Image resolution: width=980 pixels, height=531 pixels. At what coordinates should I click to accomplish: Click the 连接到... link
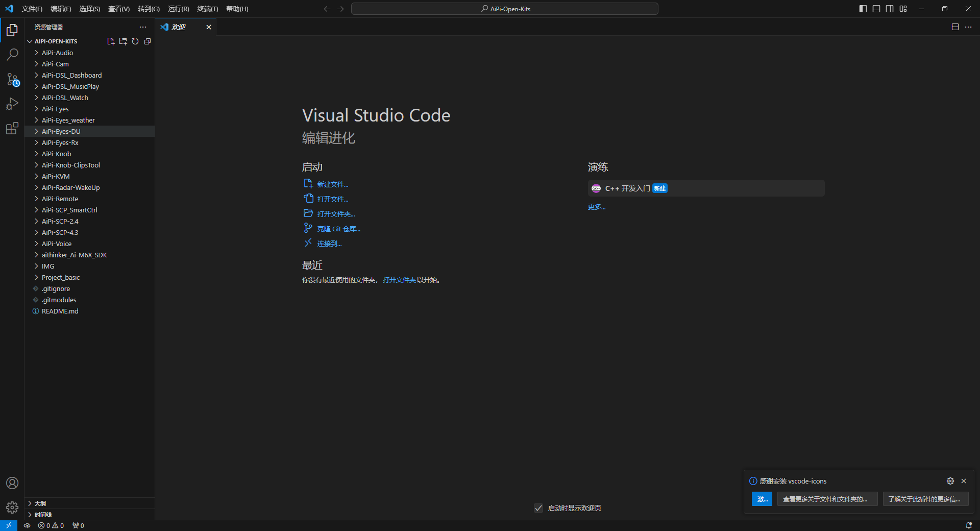pyautogui.click(x=329, y=244)
